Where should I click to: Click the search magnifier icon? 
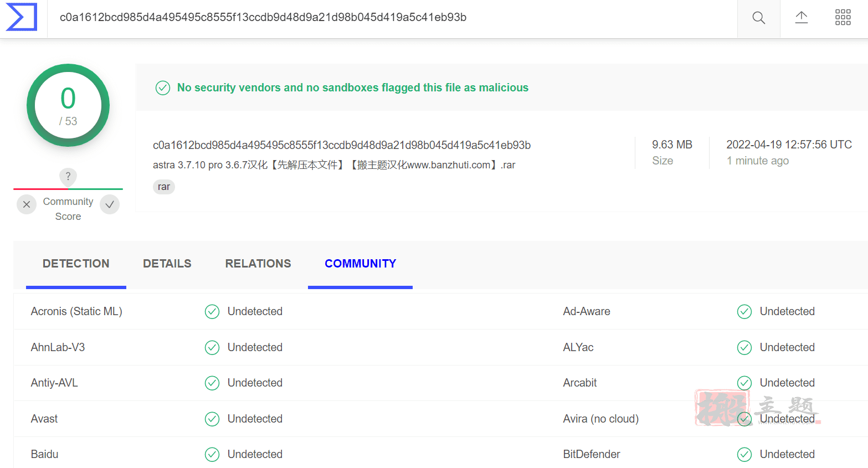(x=759, y=18)
